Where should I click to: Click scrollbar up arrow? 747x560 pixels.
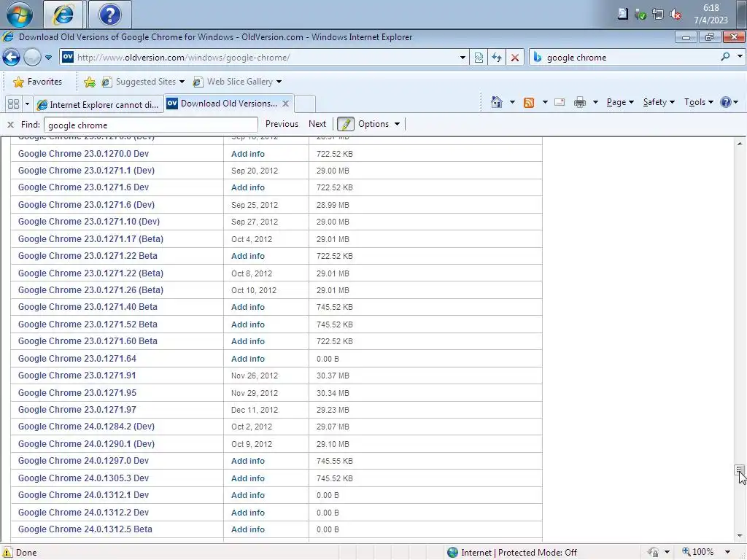[x=740, y=144]
